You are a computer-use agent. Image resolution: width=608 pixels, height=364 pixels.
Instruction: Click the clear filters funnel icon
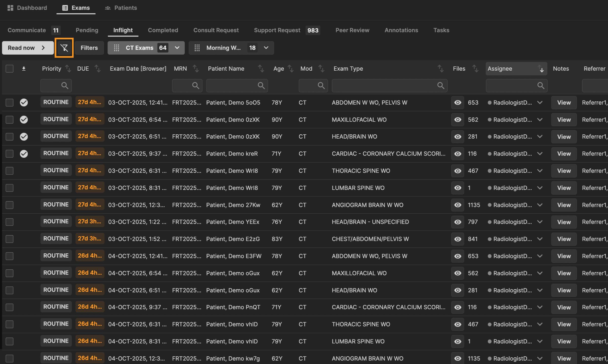click(x=64, y=48)
